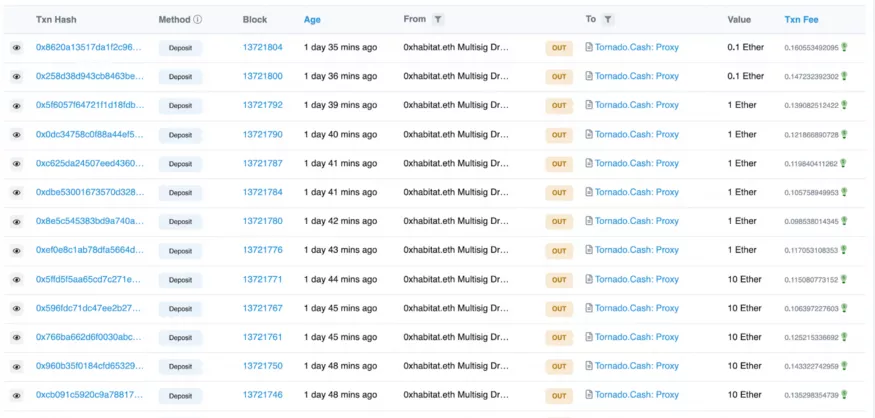The height and width of the screenshot is (418, 875).
Task: Click green fee bulb for block 13721800
Action: tap(844, 76)
